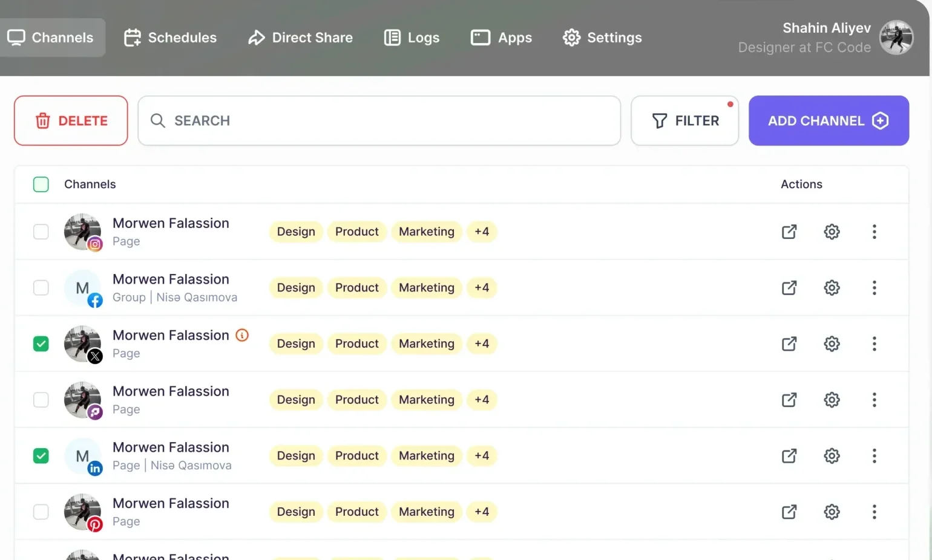Click 'Group | Nisə Qasımova' subtitle
This screenshot has width=932, height=560.
coord(175,298)
